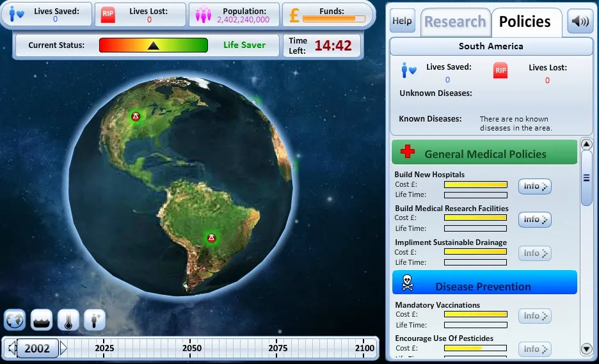
Task: Click the Lives Saved heart icon in top bar
Action: click(17, 14)
